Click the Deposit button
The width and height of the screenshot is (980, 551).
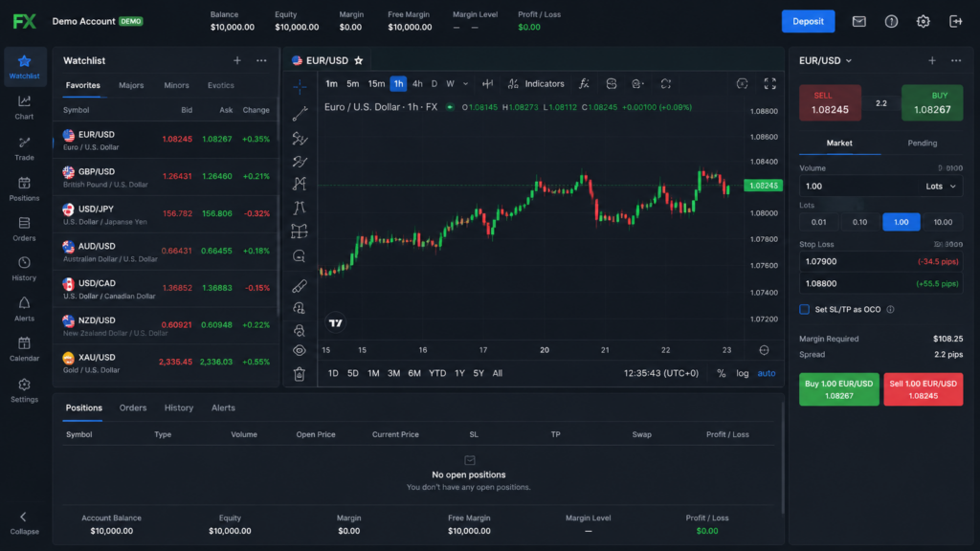808,21
